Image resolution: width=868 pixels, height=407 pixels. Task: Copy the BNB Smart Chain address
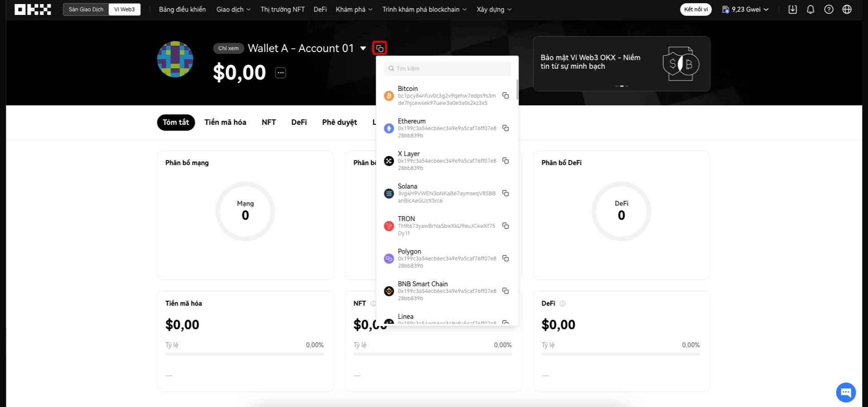[x=505, y=291]
